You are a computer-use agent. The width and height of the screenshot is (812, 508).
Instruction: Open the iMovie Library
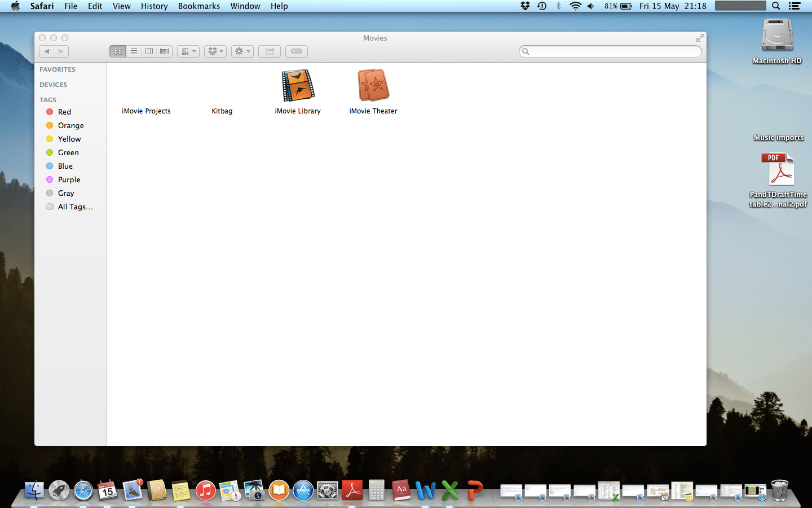click(298, 85)
